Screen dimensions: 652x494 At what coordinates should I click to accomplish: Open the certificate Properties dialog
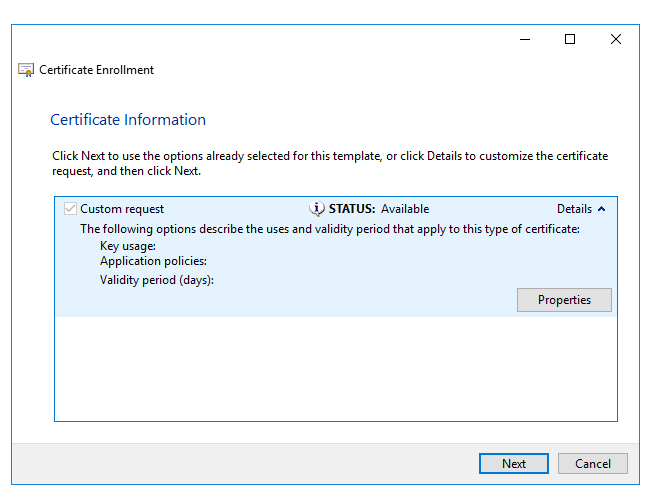click(x=564, y=300)
